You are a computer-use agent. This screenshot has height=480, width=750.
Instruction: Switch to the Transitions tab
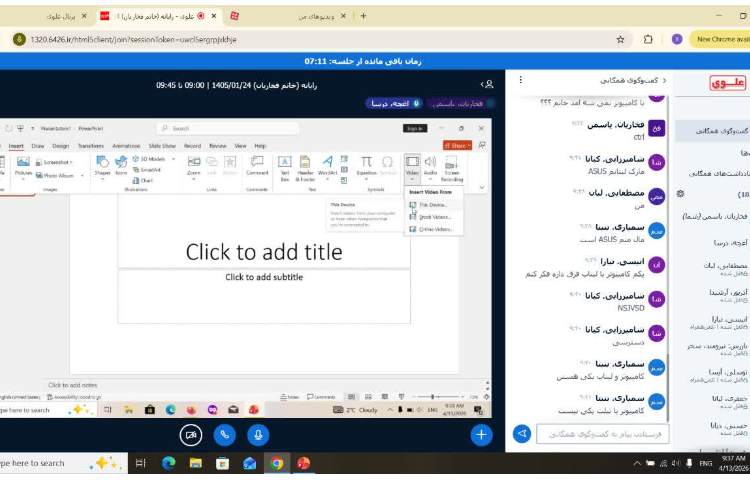tap(90, 146)
